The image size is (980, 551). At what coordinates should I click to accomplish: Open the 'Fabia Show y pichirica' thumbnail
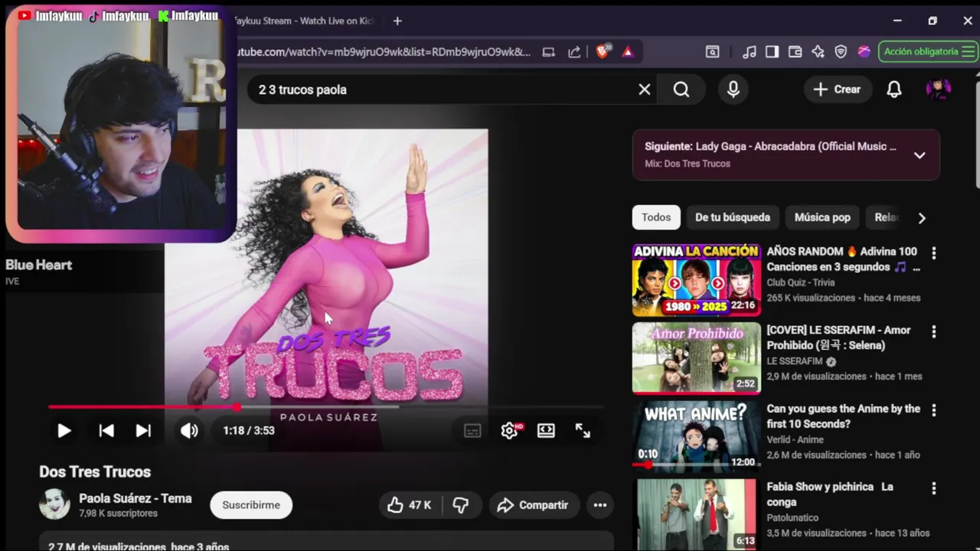point(697,514)
